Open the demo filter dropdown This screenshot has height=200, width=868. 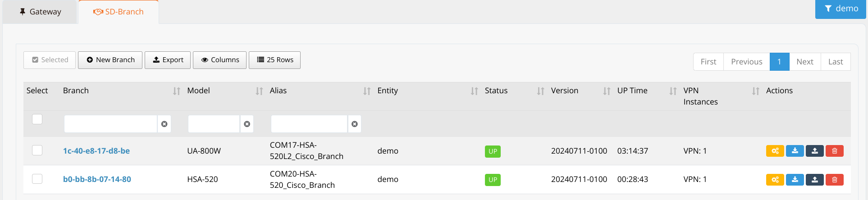pyautogui.click(x=841, y=9)
